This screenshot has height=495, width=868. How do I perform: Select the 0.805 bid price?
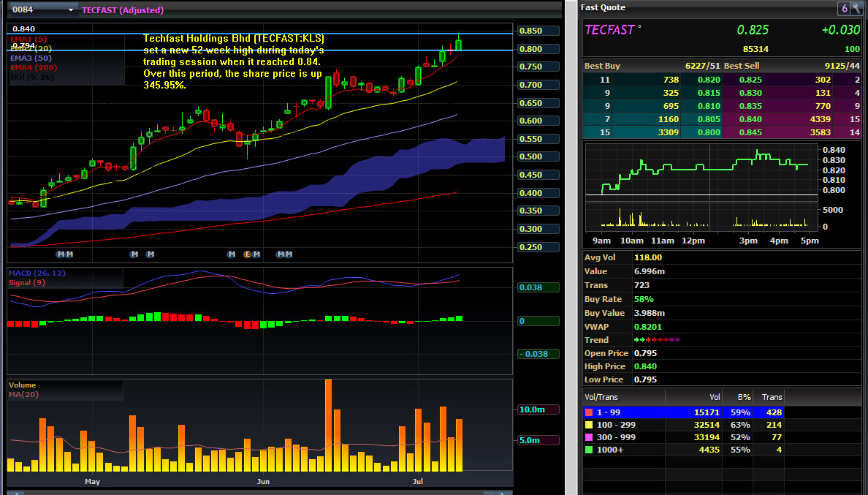(709, 119)
